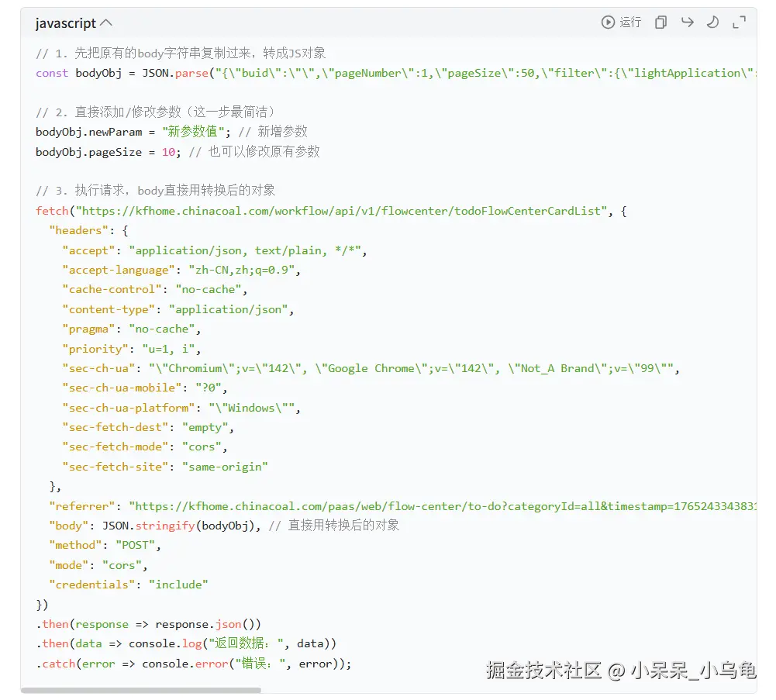The width and height of the screenshot is (776, 700).
Task: Click the "content-type" header key
Action: [x=109, y=309]
